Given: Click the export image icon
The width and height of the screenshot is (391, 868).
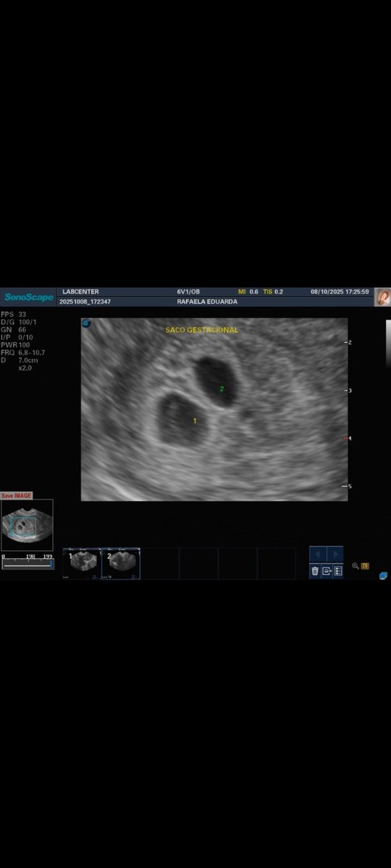Looking at the screenshot, I should coord(327,571).
